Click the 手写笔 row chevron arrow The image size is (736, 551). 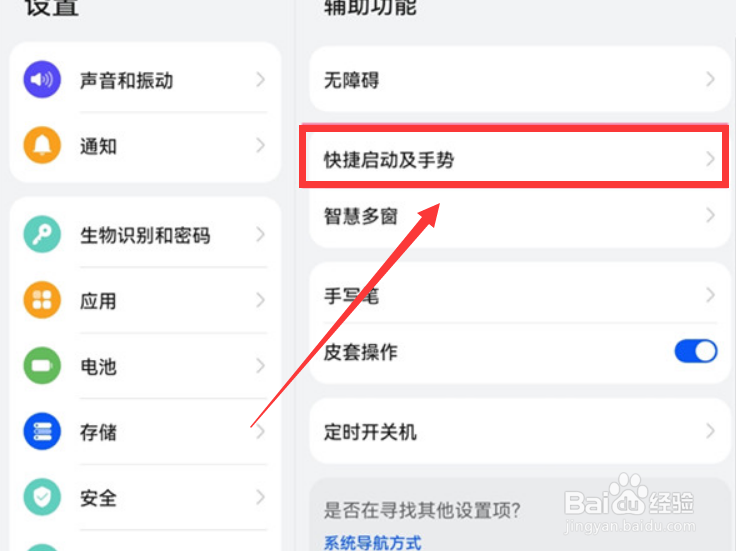click(x=710, y=295)
